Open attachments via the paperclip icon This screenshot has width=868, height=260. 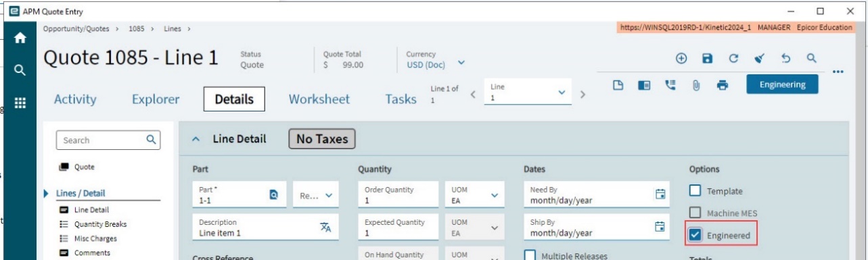click(x=695, y=86)
